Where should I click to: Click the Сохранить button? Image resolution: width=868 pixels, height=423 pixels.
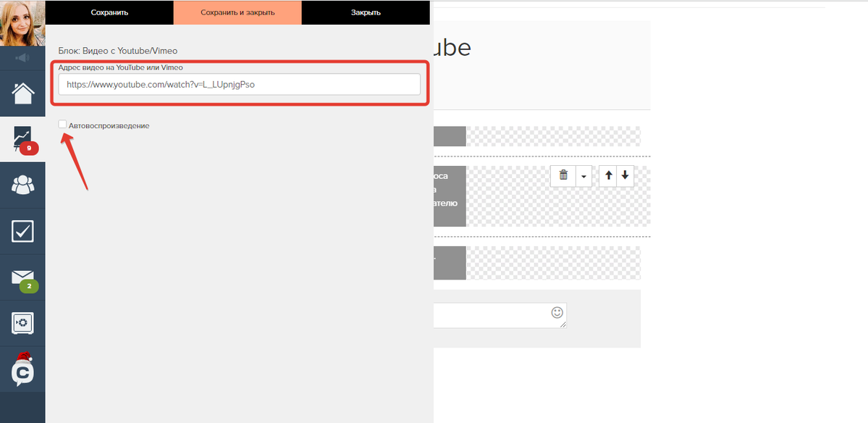(109, 12)
